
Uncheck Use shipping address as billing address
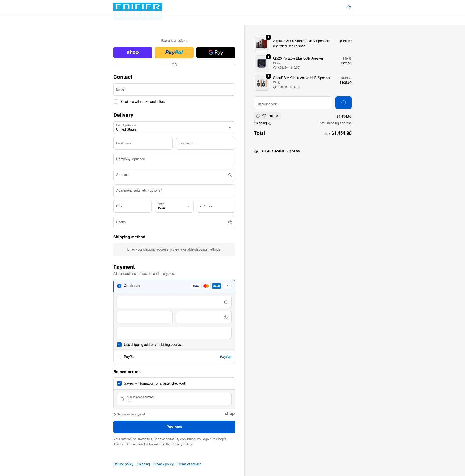[119, 345]
